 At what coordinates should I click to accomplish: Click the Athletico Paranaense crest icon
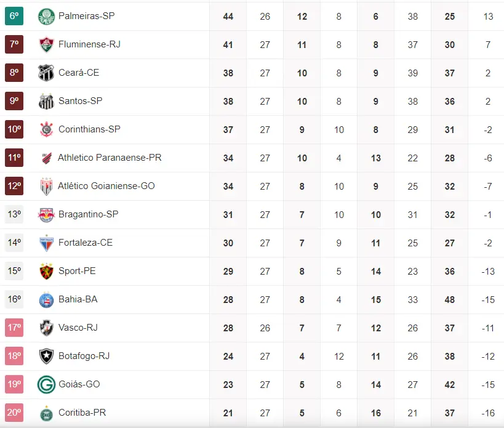tap(46, 158)
